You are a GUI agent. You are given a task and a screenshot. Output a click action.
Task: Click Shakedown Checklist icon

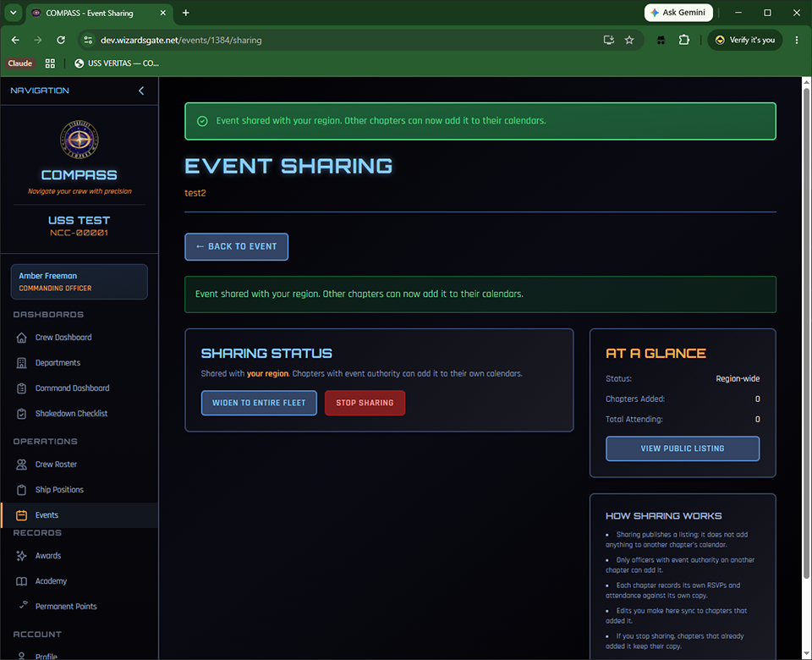(21, 414)
